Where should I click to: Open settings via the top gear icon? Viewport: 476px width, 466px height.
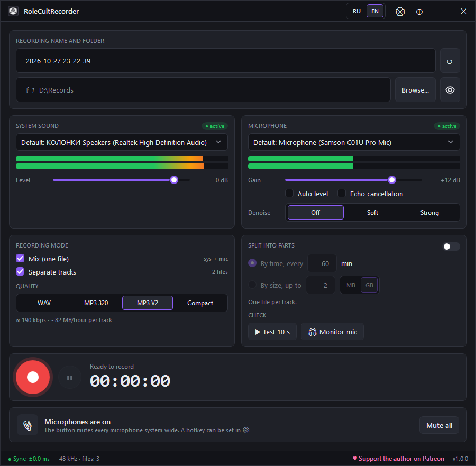(400, 12)
